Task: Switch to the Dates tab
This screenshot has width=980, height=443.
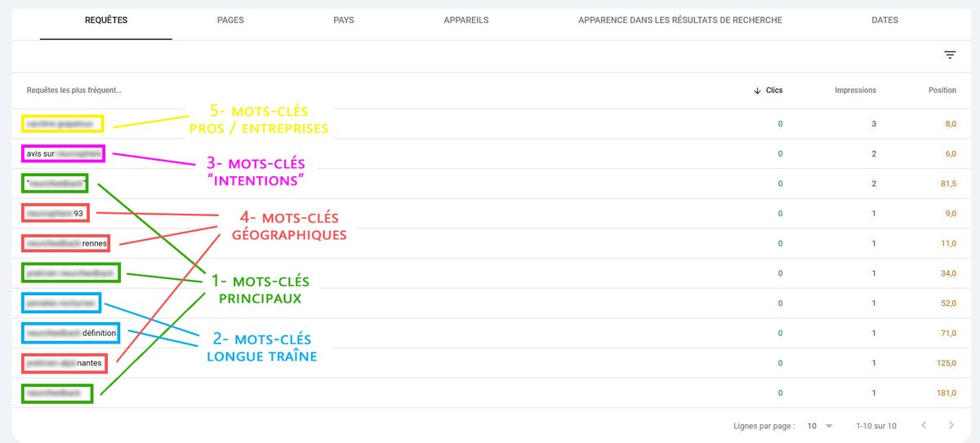Action: click(x=884, y=20)
